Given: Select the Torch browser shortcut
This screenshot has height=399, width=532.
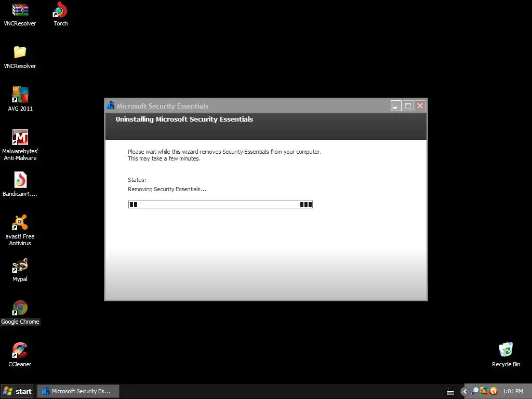Looking at the screenshot, I should tap(60, 9).
